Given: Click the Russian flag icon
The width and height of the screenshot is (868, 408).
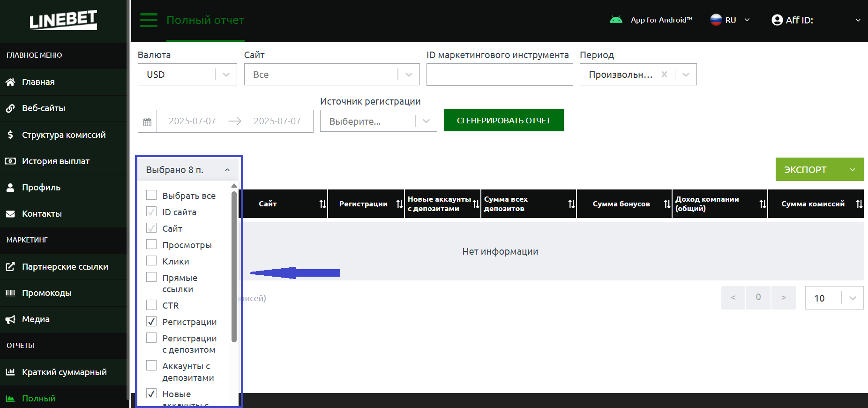Looking at the screenshot, I should (716, 20).
